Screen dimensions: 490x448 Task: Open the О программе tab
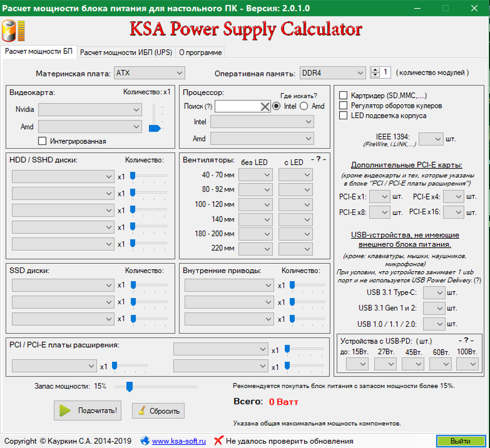tap(200, 53)
